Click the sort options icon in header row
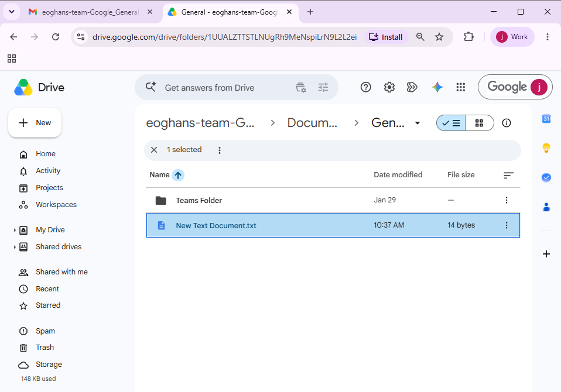Image resolution: width=561 pixels, height=392 pixels. point(508,175)
